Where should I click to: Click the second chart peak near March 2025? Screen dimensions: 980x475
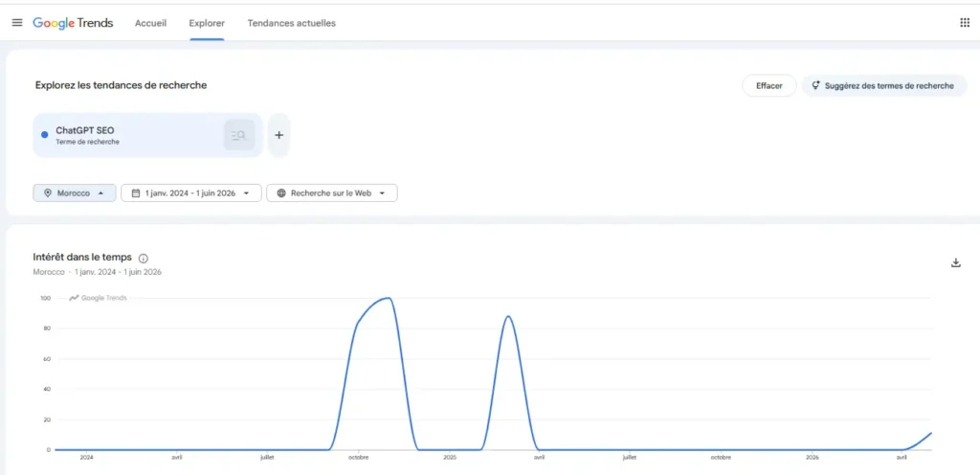click(x=508, y=316)
